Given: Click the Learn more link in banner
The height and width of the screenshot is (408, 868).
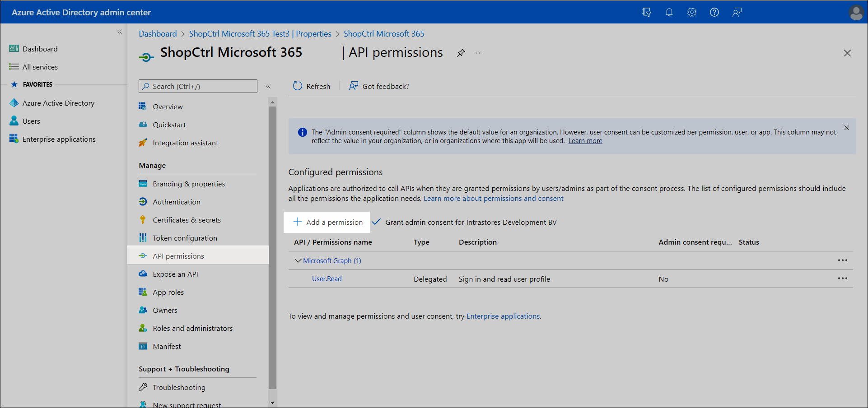Looking at the screenshot, I should [x=585, y=141].
